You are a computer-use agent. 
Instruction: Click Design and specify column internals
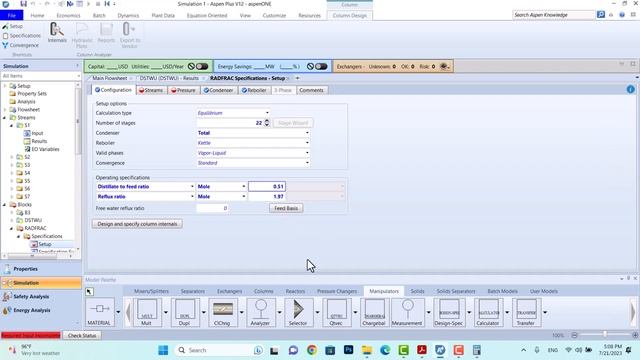[137, 224]
